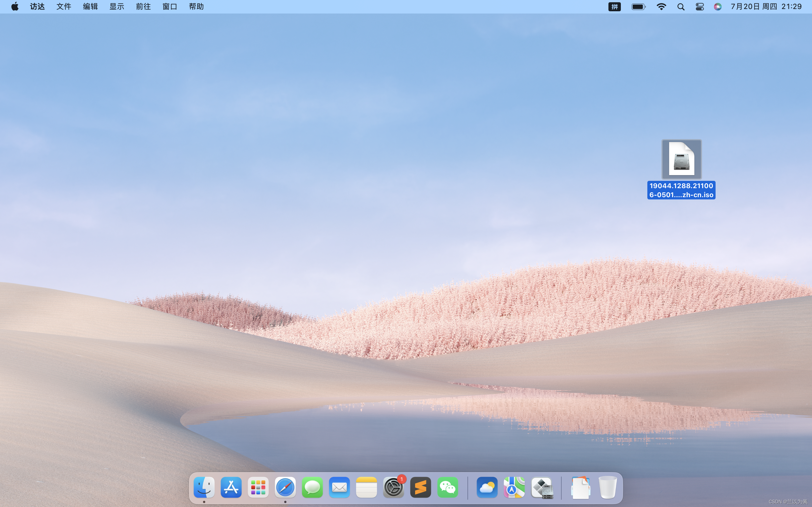Open Notes app in Dock

click(x=367, y=487)
